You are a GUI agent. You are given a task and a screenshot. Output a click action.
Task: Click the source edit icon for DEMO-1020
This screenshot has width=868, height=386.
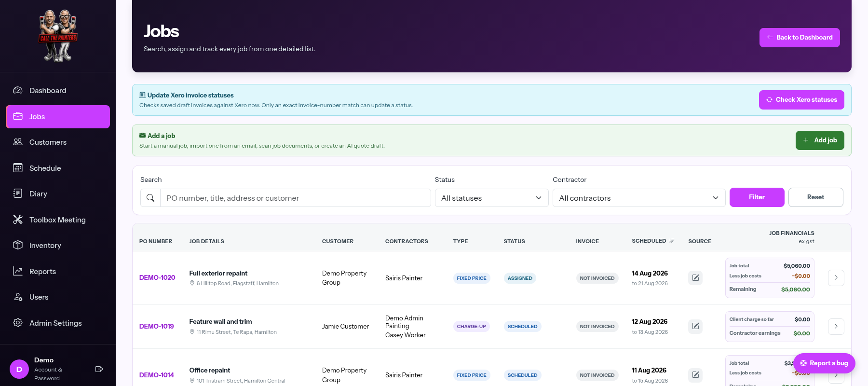(x=695, y=278)
